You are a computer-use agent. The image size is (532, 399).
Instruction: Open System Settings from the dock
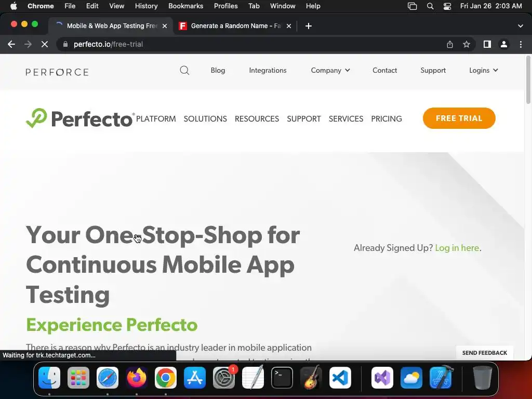click(224, 378)
